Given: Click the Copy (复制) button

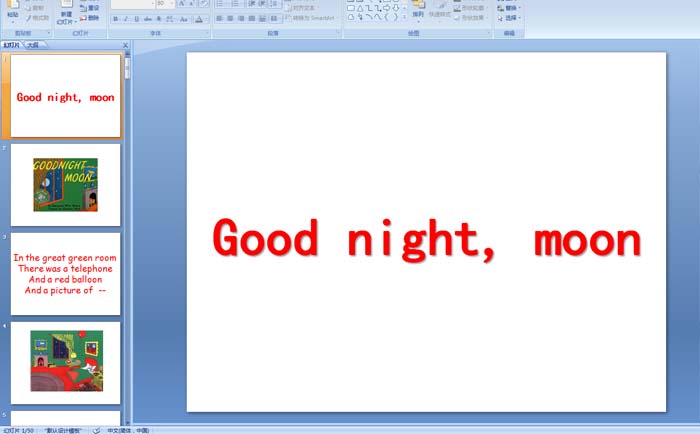Looking at the screenshot, I should pos(34,8).
